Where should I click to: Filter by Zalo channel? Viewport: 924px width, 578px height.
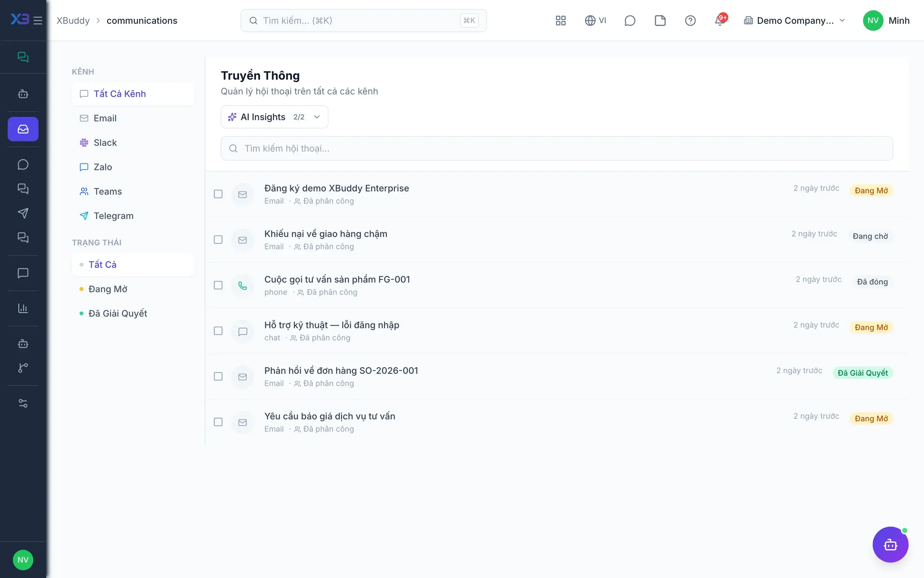coord(133,167)
